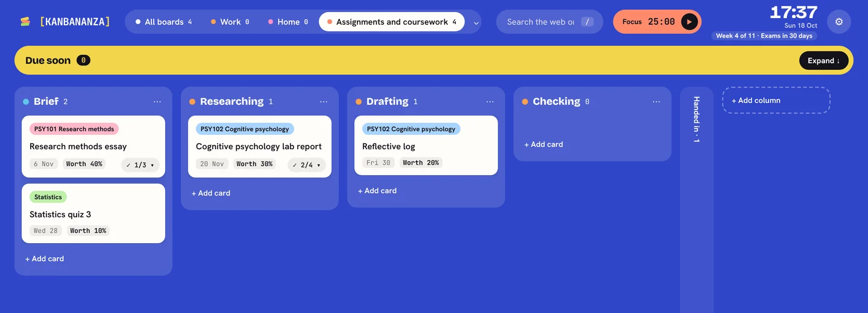Click the Add column button
Image resolution: width=868 pixels, height=313 pixels.
tap(776, 101)
